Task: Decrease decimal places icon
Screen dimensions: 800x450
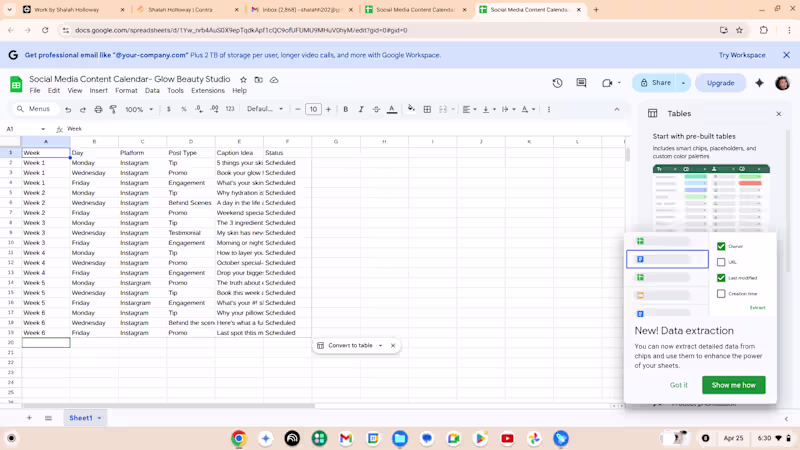Action: pos(199,109)
